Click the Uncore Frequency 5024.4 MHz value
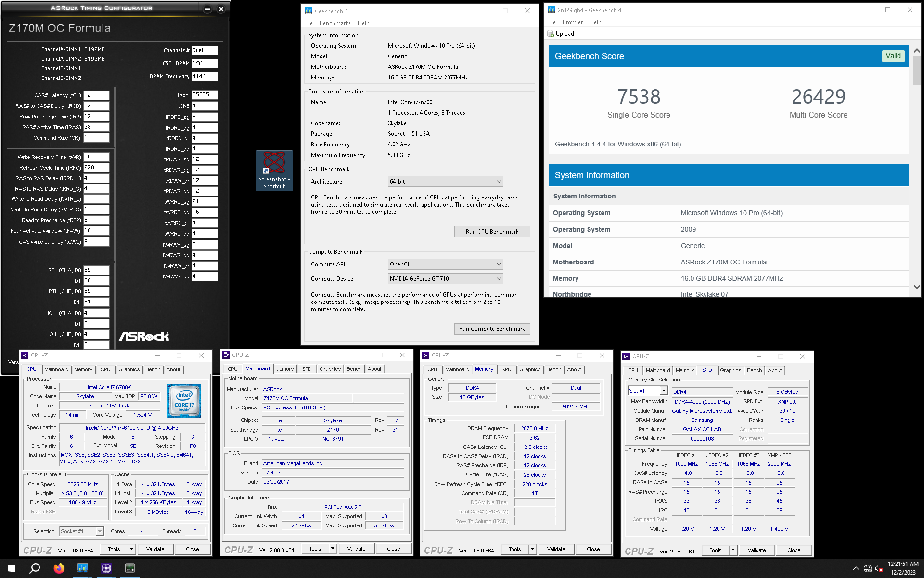924x578 pixels. [x=576, y=407]
